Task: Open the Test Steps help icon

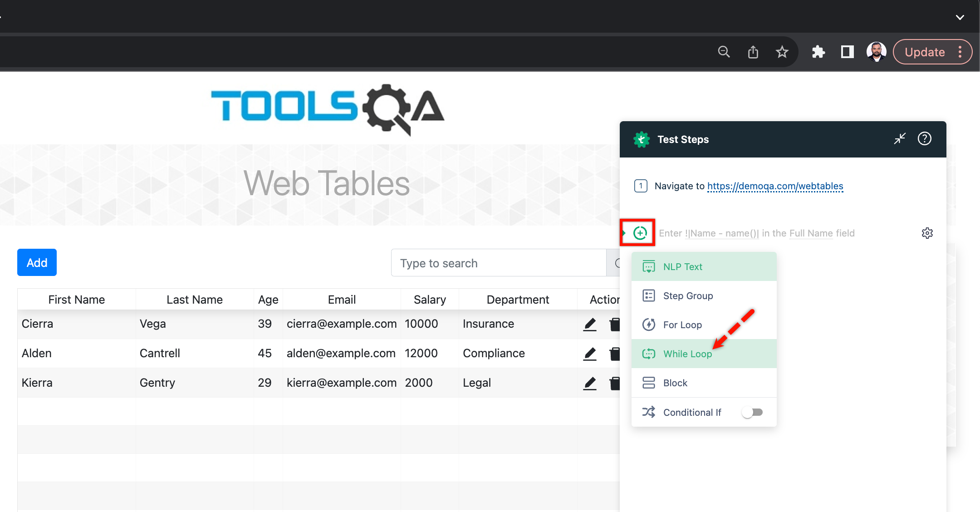Action: tap(925, 139)
